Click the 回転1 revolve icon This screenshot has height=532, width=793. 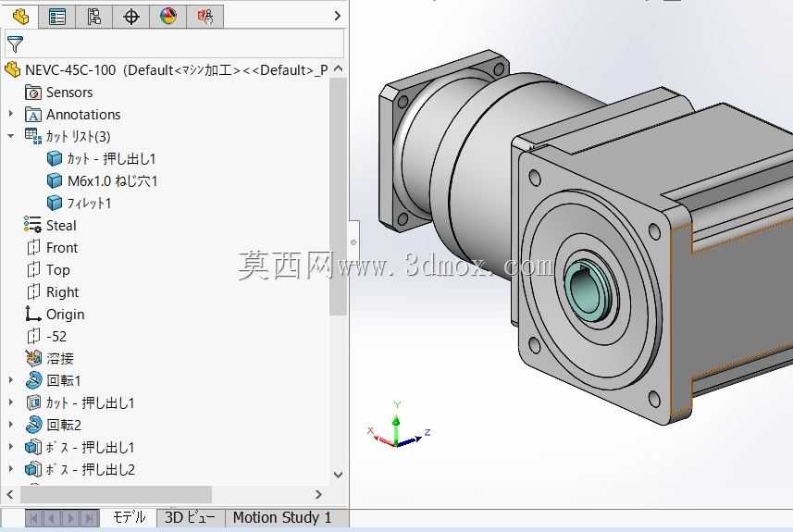pyautogui.click(x=33, y=380)
